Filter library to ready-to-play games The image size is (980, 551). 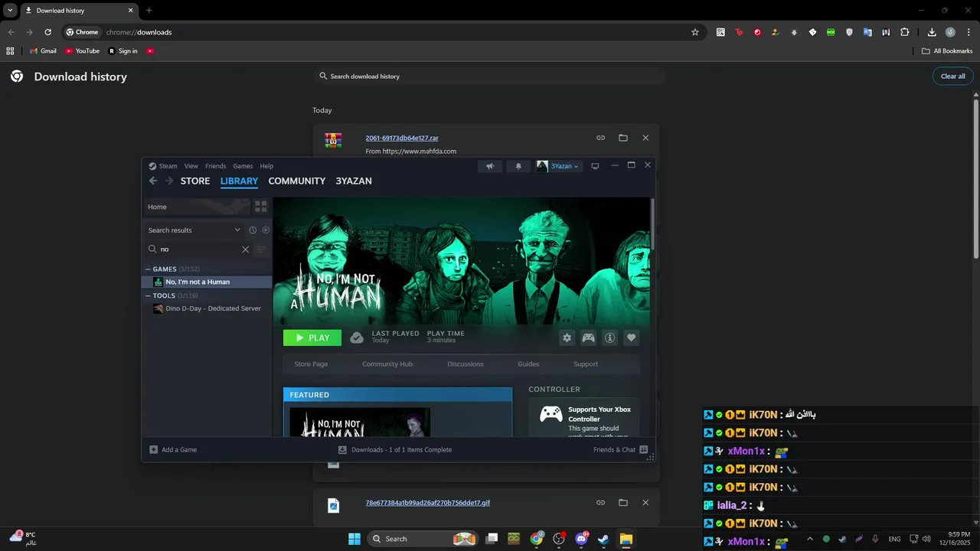click(x=266, y=230)
